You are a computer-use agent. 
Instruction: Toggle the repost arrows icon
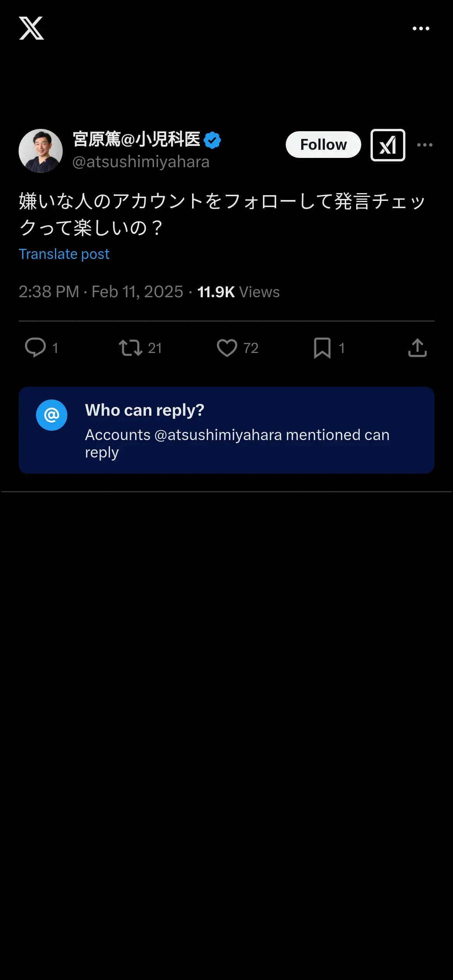click(130, 348)
